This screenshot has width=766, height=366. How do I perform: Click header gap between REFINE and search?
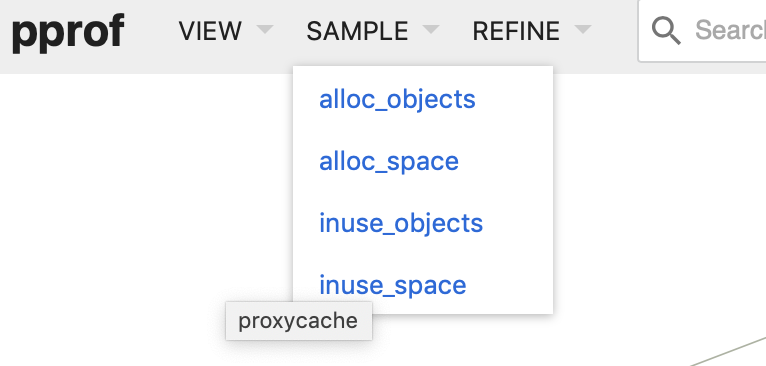pos(615,31)
